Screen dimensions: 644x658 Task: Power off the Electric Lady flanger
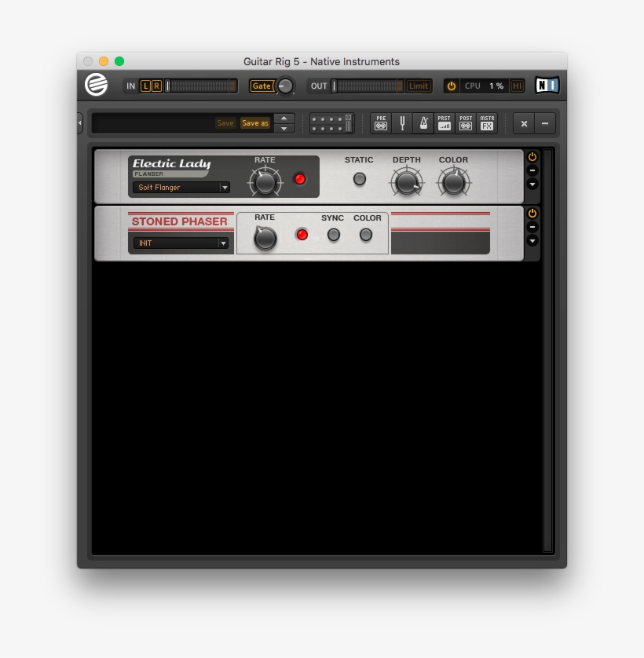click(532, 156)
